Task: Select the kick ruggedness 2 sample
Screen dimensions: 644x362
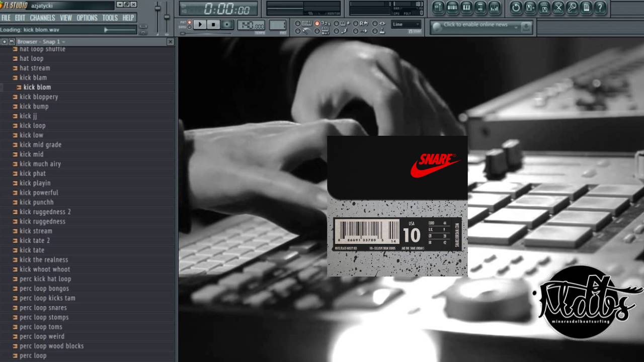Action: point(45,212)
